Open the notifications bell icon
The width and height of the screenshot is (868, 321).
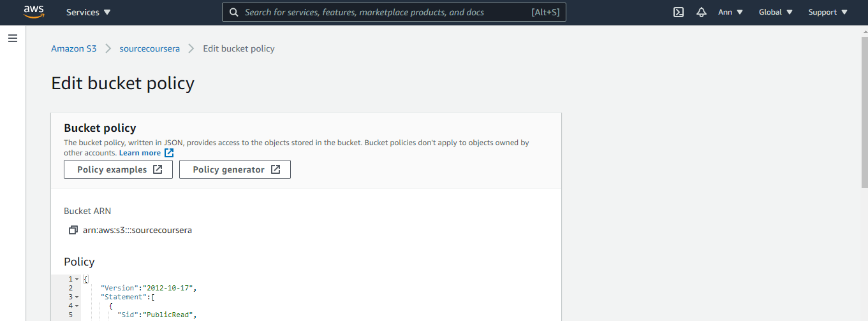pos(702,12)
